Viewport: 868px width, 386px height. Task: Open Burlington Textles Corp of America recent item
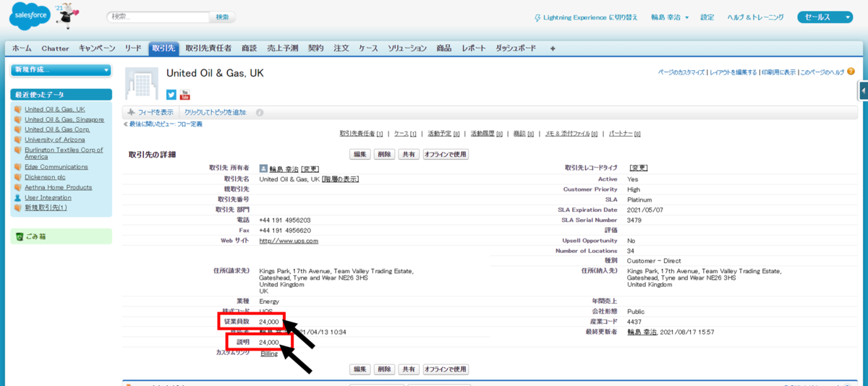(x=64, y=153)
